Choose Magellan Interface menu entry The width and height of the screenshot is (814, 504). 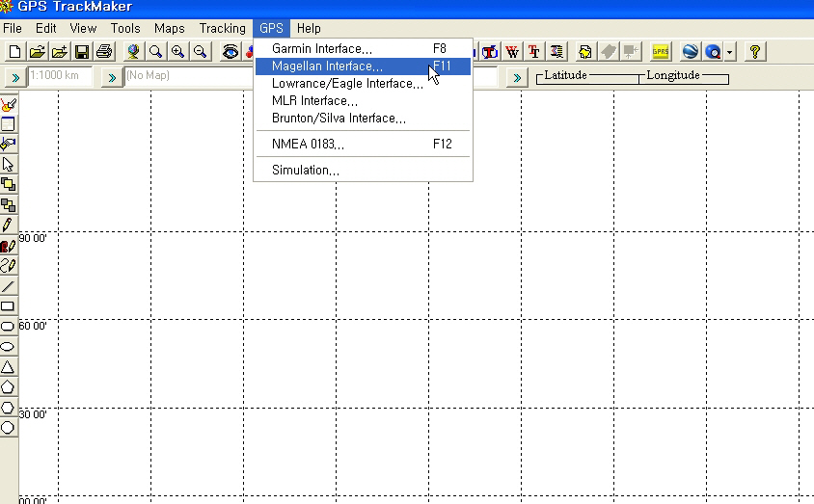pyautogui.click(x=363, y=66)
